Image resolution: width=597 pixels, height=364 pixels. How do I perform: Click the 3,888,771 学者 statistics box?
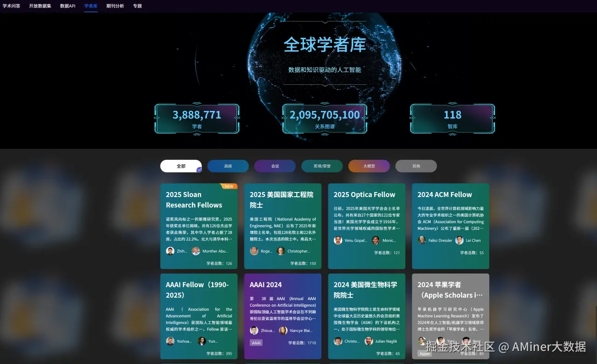pos(197,118)
